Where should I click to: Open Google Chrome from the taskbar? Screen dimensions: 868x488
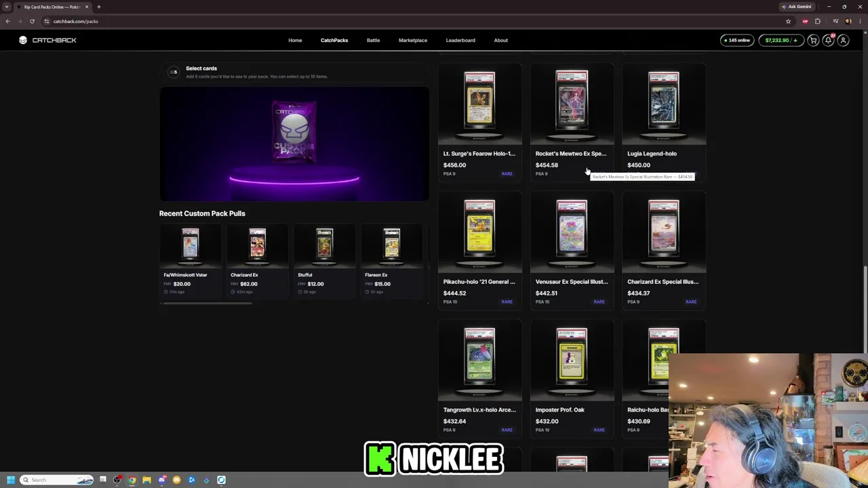(x=132, y=480)
